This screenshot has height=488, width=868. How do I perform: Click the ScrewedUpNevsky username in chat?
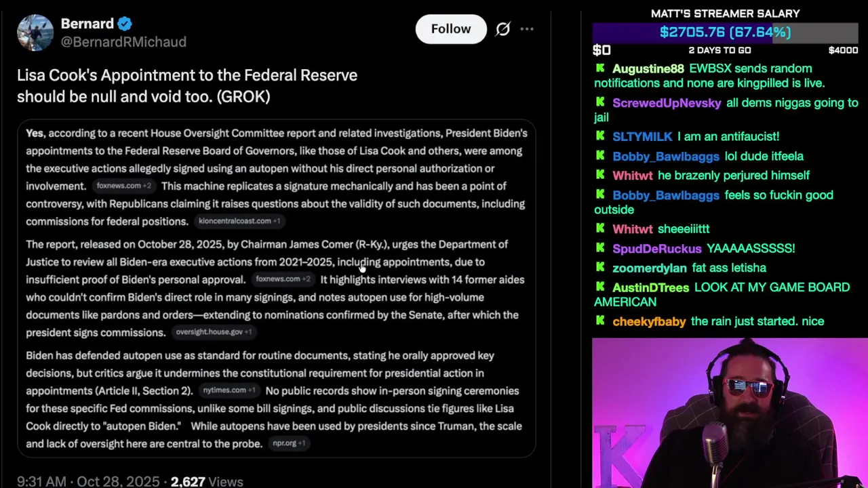(x=667, y=103)
